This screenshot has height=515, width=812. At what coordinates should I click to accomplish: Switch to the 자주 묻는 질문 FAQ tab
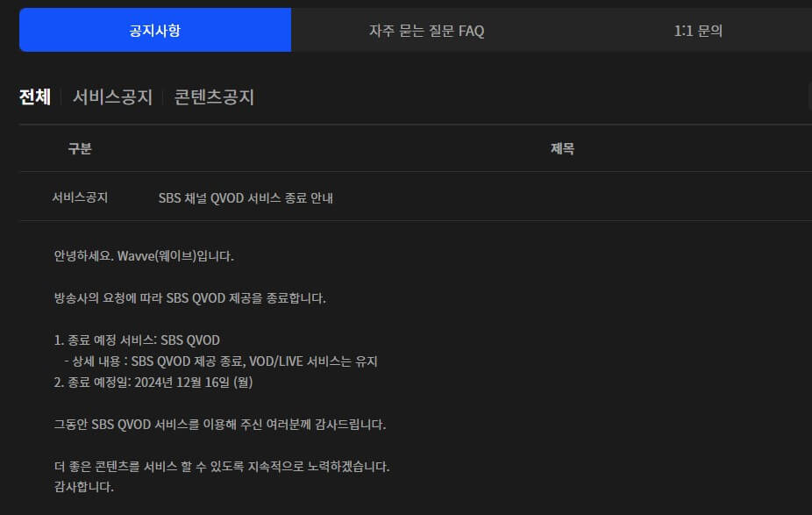(x=426, y=30)
